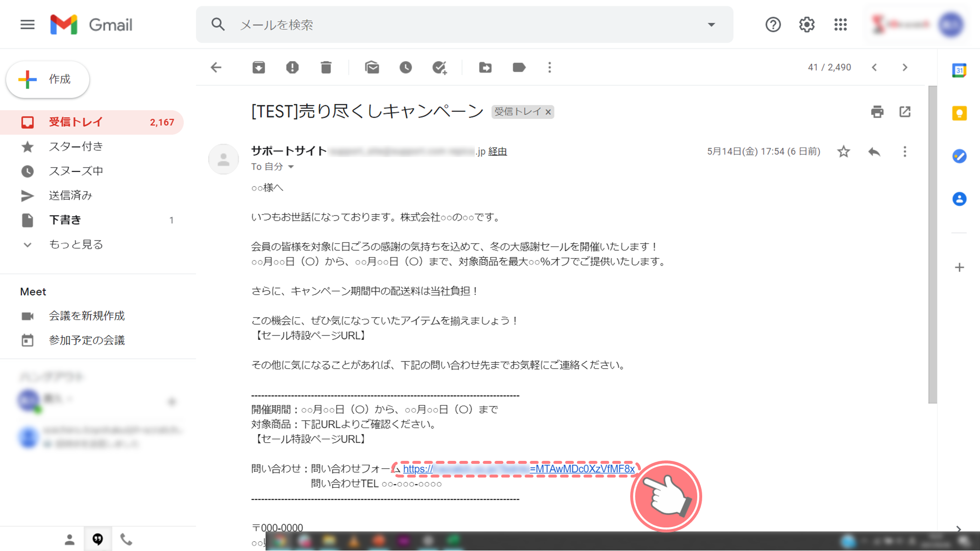Open message more options menu
The height and width of the screenshot is (551, 980).
point(905,152)
